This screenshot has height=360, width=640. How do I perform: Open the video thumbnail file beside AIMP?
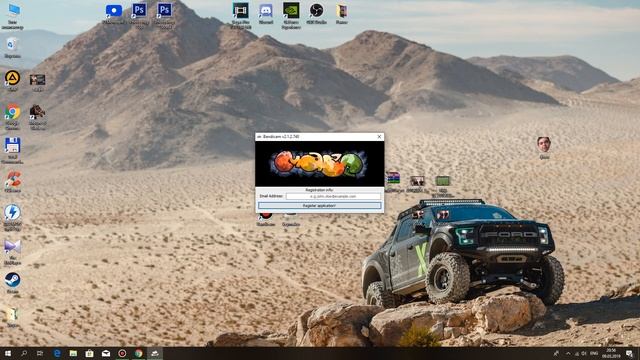coord(38,82)
